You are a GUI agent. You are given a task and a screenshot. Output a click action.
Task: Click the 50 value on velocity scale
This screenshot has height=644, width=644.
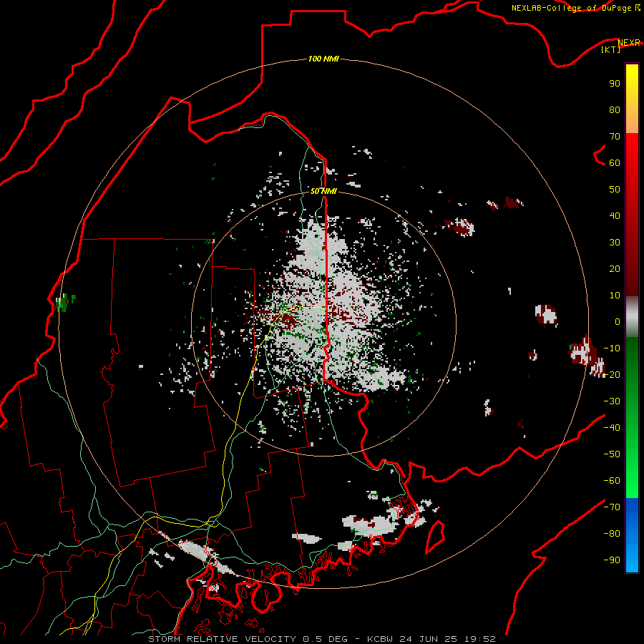tap(615, 190)
